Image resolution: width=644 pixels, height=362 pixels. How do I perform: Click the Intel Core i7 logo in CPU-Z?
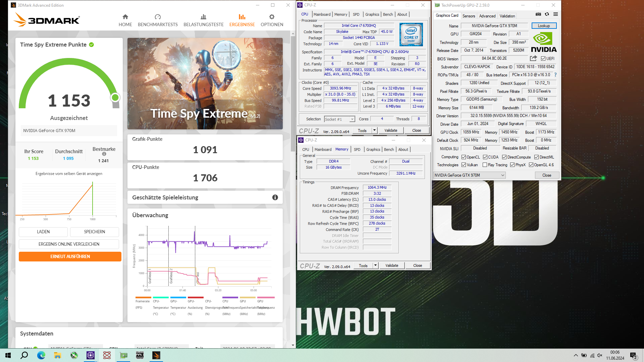(411, 35)
